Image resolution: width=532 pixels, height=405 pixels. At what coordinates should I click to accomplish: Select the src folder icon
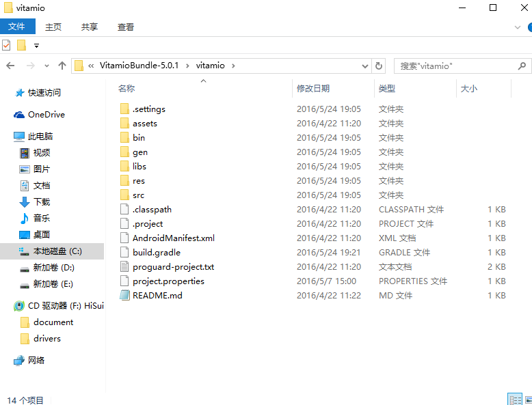(124, 195)
